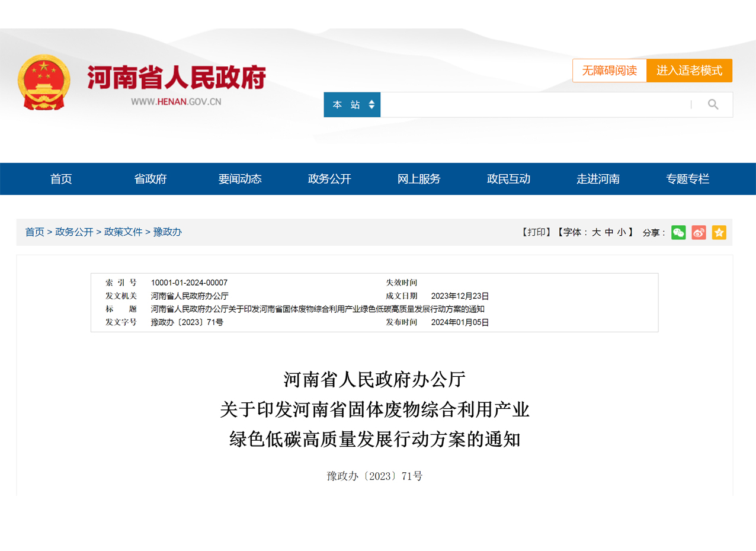The height and width of the screenshot is (551, 756).
Task: Open 省政府 navigation item
Action: click(150, 179)
